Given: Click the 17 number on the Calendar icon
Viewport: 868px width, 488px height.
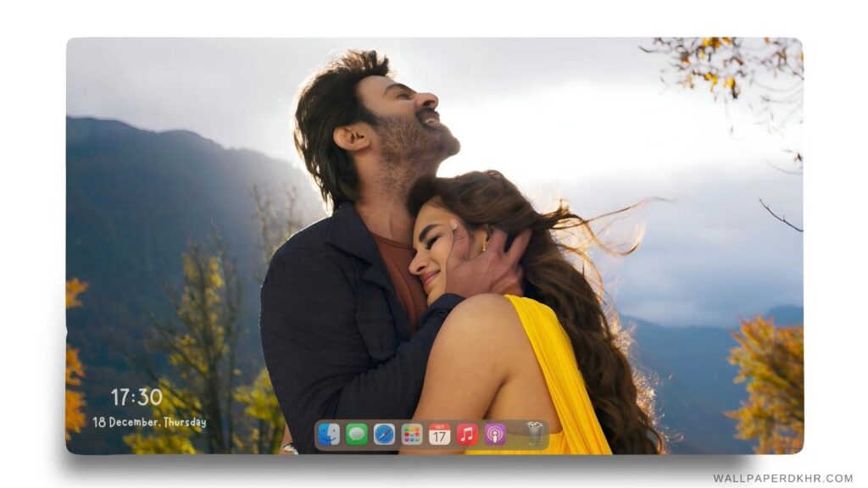Looking at the screenshot, I should pyautogui.click(x=438, y=436).
